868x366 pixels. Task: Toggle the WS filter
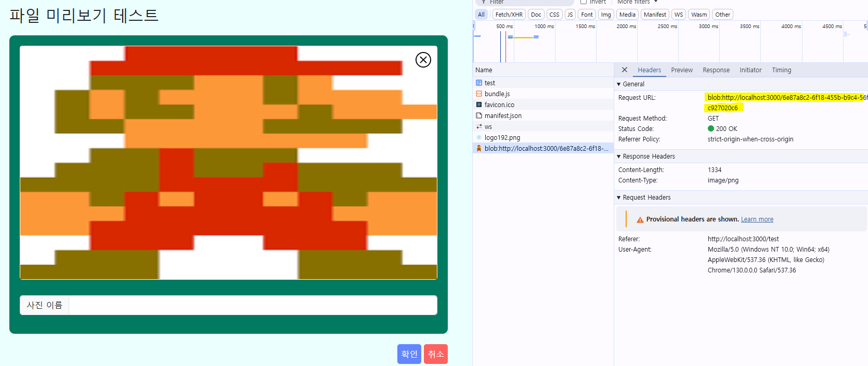679,15
